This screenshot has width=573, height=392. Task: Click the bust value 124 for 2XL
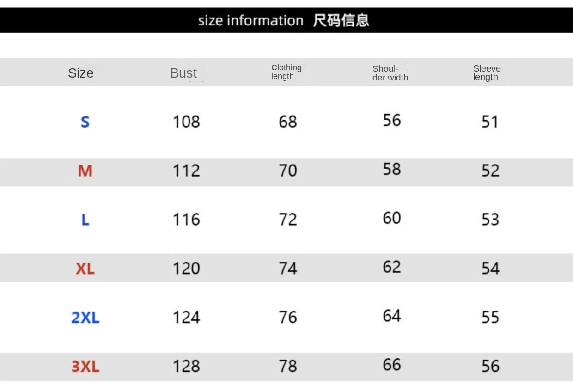pyautogui.click(x=186, y=318)
